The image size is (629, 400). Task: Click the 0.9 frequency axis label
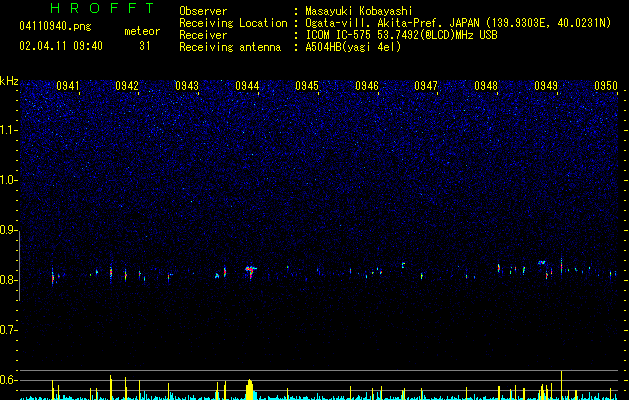coord(9,230)
